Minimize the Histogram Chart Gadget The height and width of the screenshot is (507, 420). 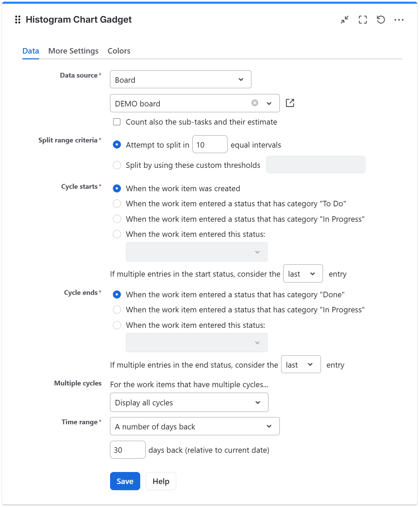345,20
